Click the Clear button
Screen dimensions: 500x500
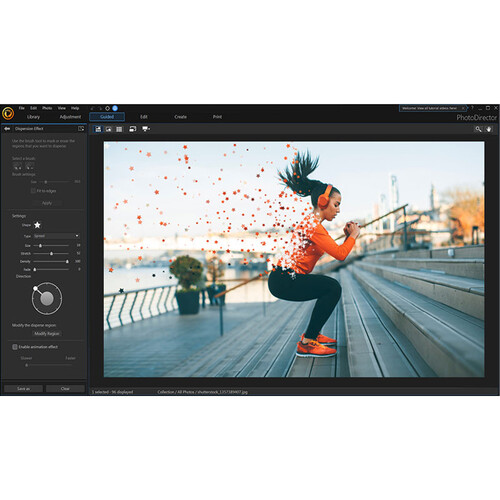tap(65, 389)
